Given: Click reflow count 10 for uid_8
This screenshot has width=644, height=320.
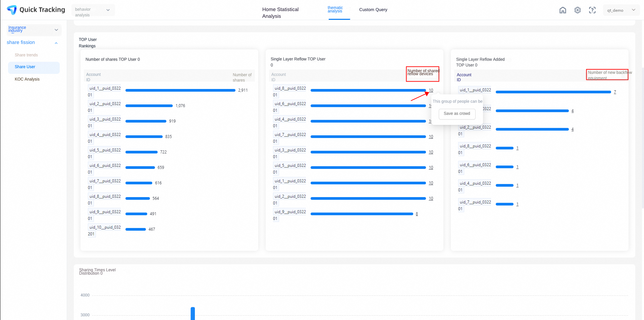Looking at the screenshot, I should coord(431,90).
